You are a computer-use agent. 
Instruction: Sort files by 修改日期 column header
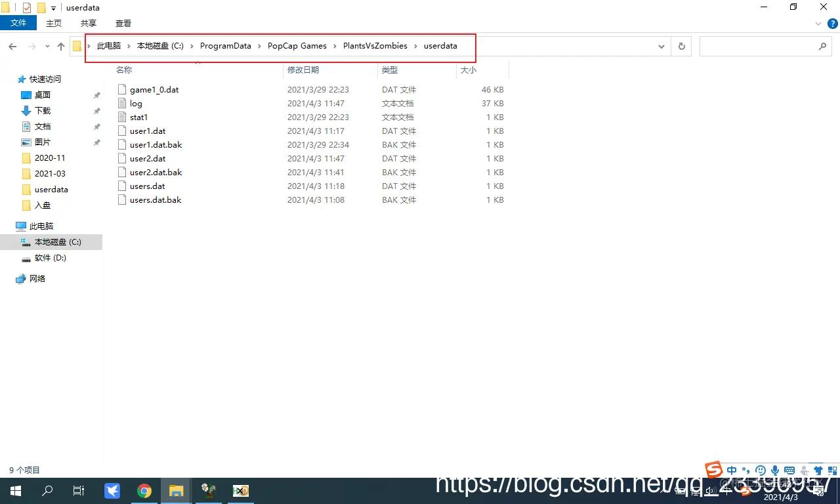point(303,70)
